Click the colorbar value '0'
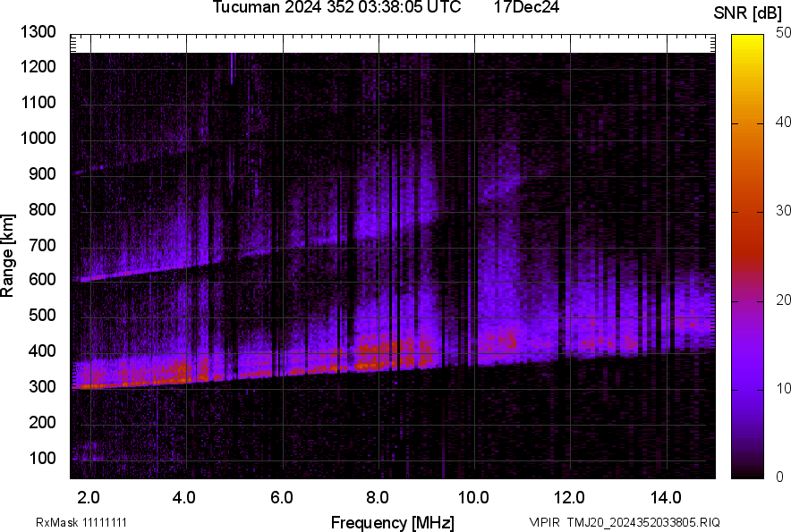Screen dimensions: 791x532 779,477
